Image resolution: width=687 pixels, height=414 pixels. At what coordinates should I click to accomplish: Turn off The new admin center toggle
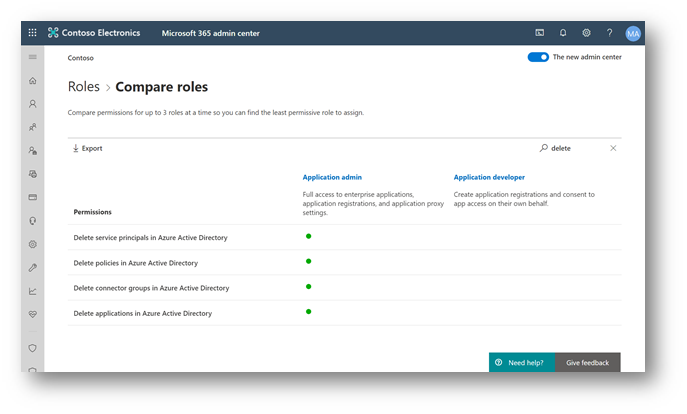(x=538, y=57)
